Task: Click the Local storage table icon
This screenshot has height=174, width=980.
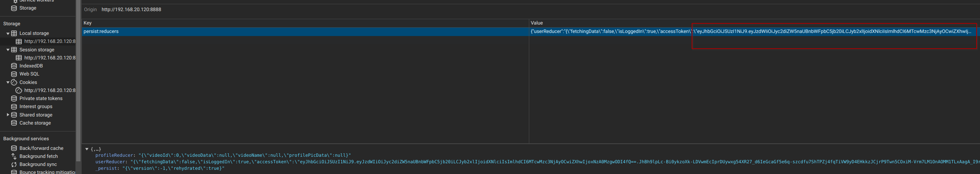Action: click(x=14, y=33)
